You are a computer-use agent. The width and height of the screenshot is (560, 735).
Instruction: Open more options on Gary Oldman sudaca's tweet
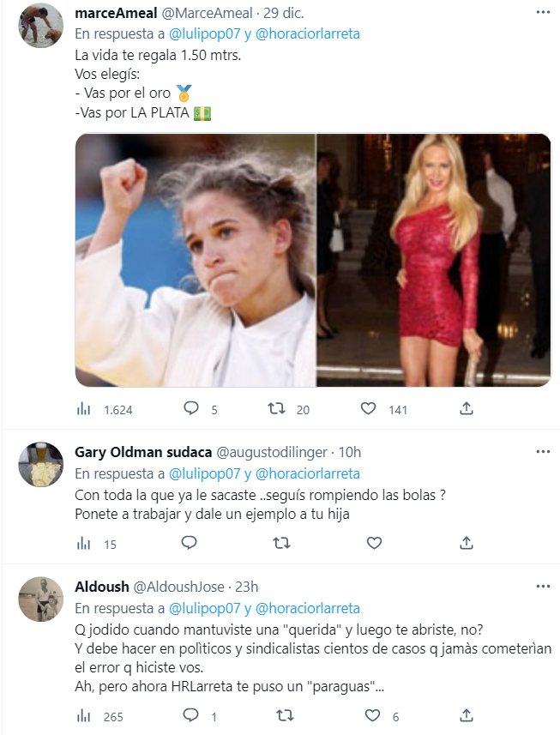pos(542,451)
